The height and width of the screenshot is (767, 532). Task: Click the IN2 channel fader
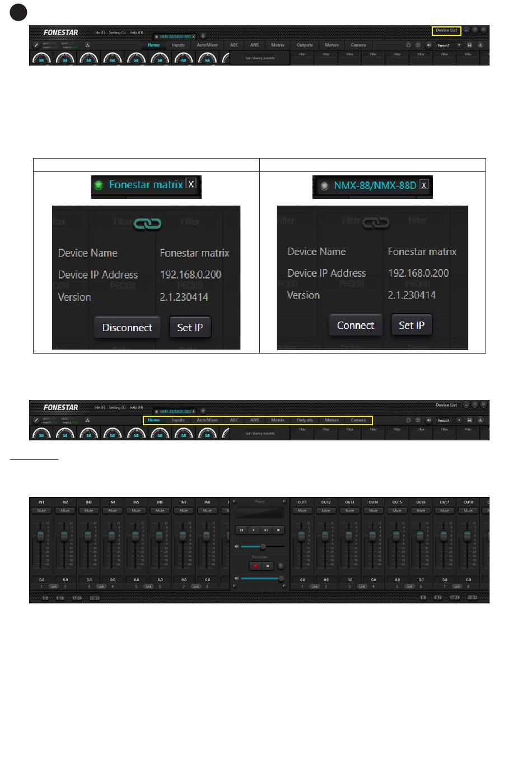point(65,536)
